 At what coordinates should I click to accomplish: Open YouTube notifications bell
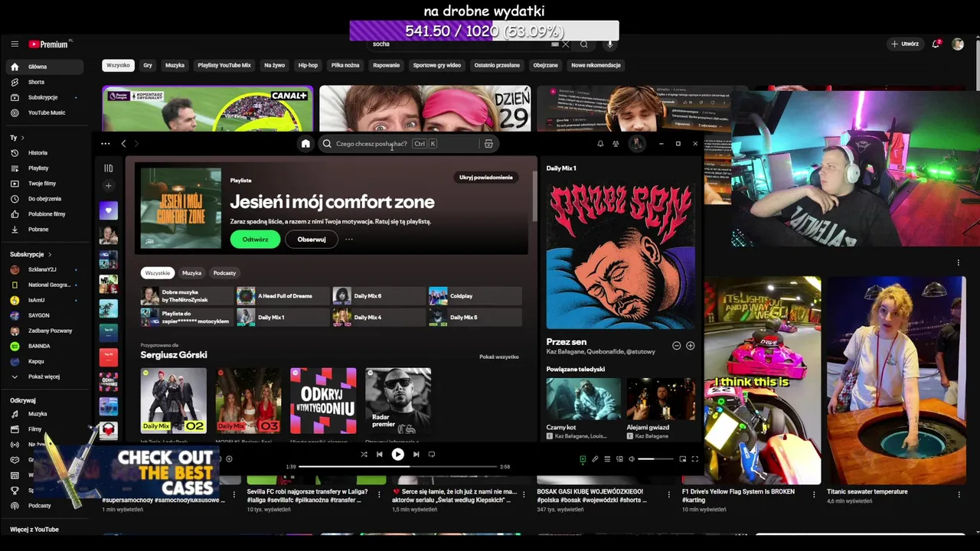[936, 44]
